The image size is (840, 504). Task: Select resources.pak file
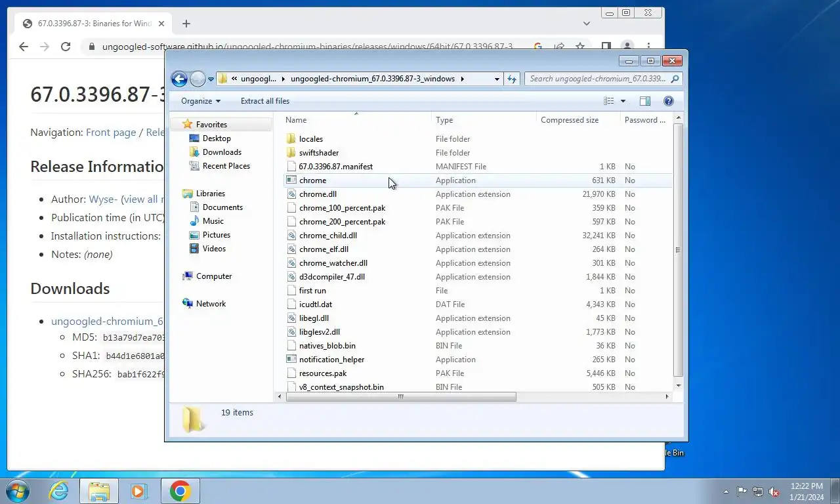[x=323, y=373]
